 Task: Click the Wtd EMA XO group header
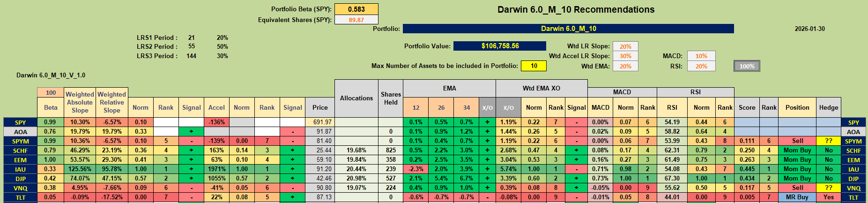tap(542, 88)
